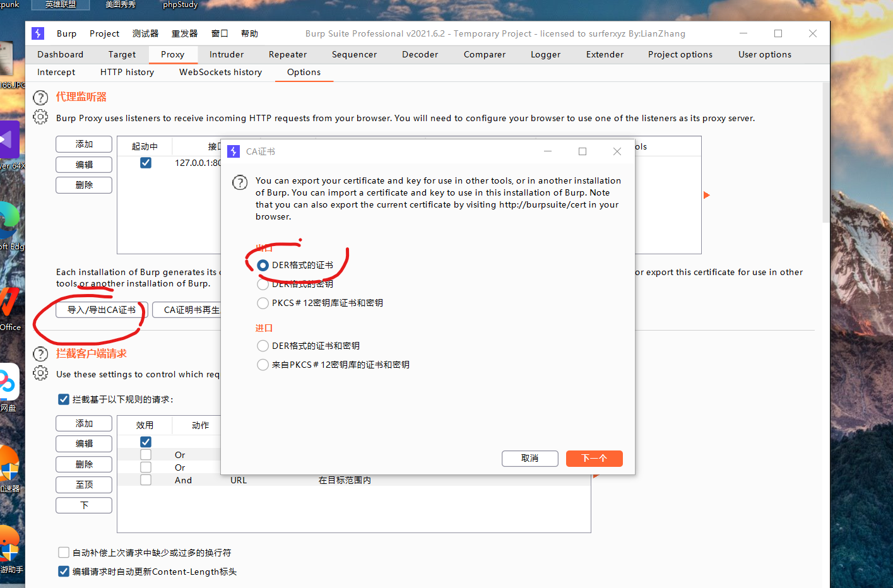Open the Project menu
This screenshot has height=588, width=893.
(104, 33)
